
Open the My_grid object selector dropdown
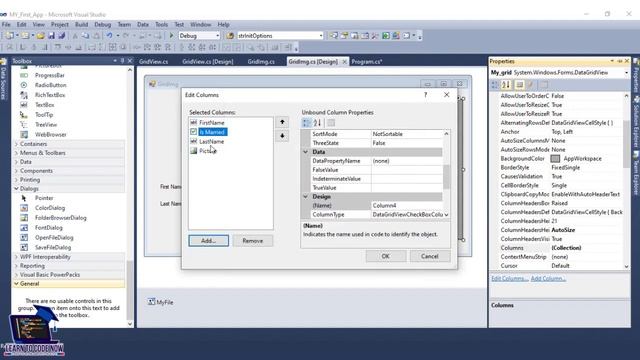click(626, 73)
